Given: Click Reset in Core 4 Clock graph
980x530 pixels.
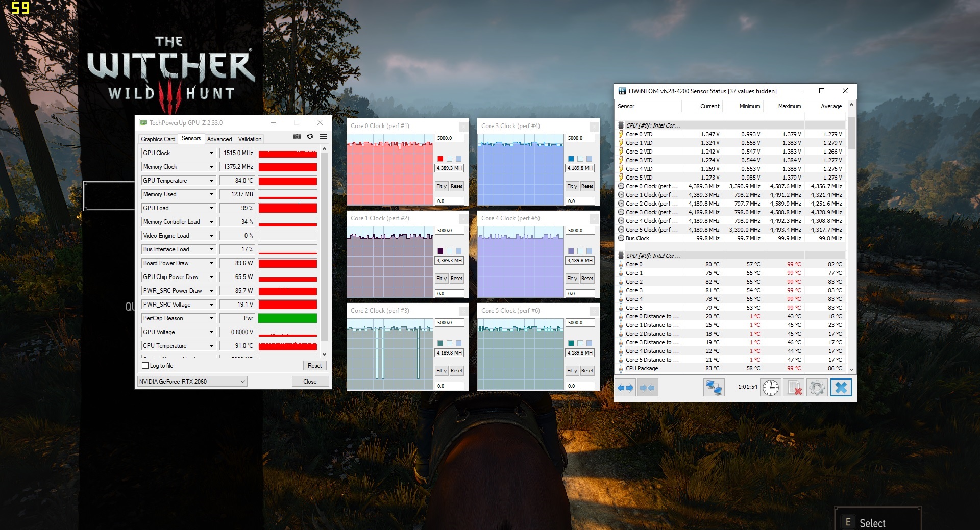Looking at the screenshot, I should pyautogui.click(x=587, y=279).
